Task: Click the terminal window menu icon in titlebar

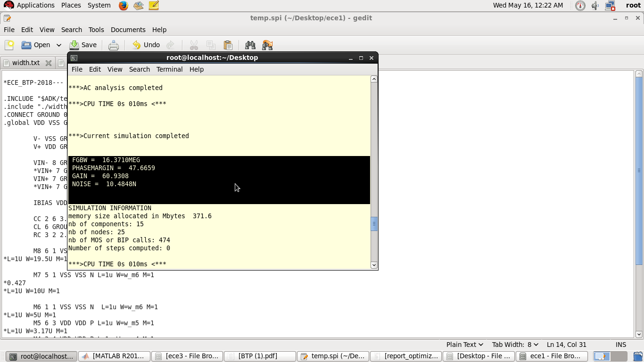Action: (74, 58)
